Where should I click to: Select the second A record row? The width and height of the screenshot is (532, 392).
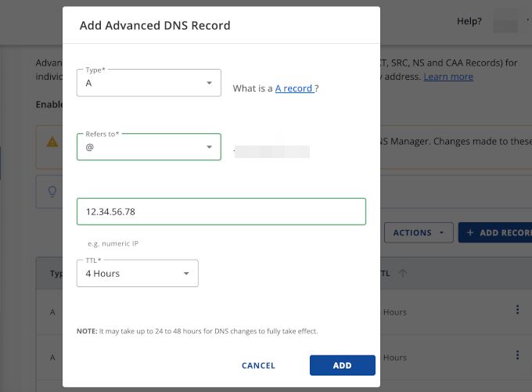click(52, 358)
